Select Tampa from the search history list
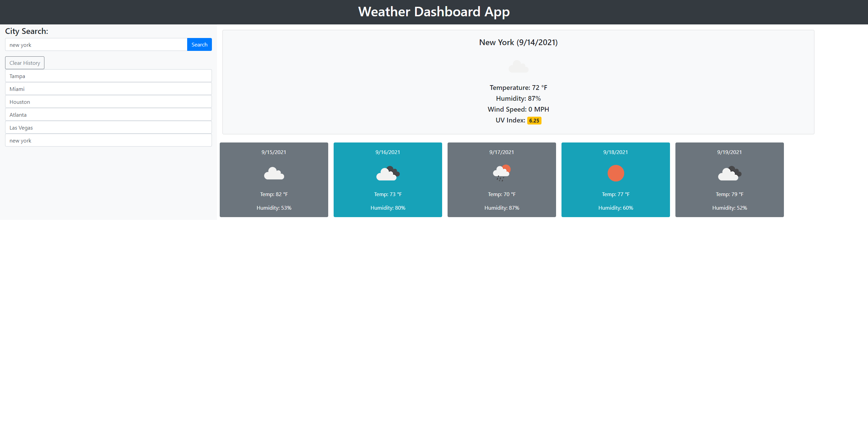The image size is (868, 440). pyautogui.click(x=108, y=76)
